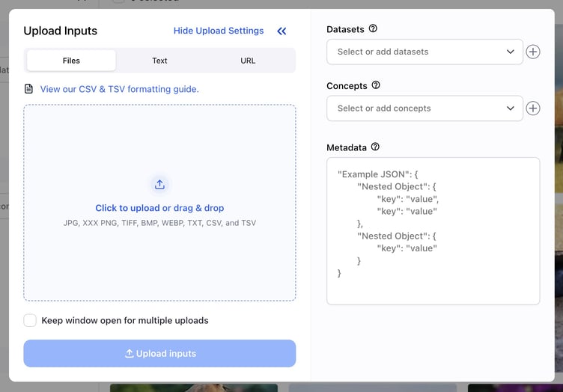
Task: Expand the Concepts dropdown chevron arrow
Action: pos(511,108)
